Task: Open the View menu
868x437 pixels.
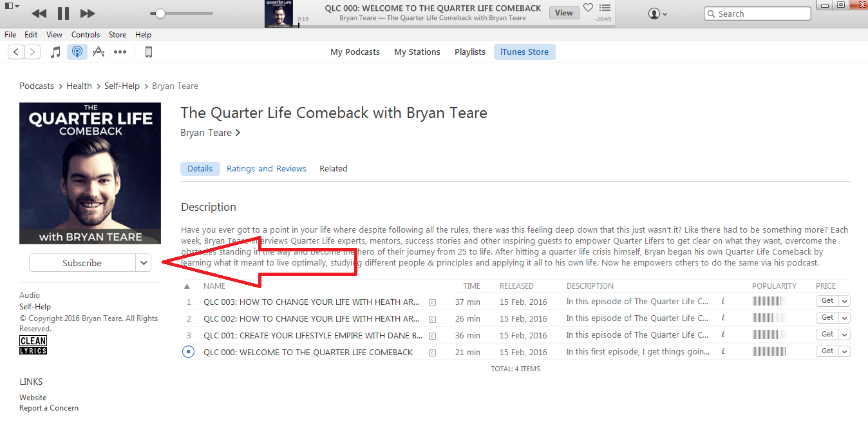Action: click(x=54, y=35)
